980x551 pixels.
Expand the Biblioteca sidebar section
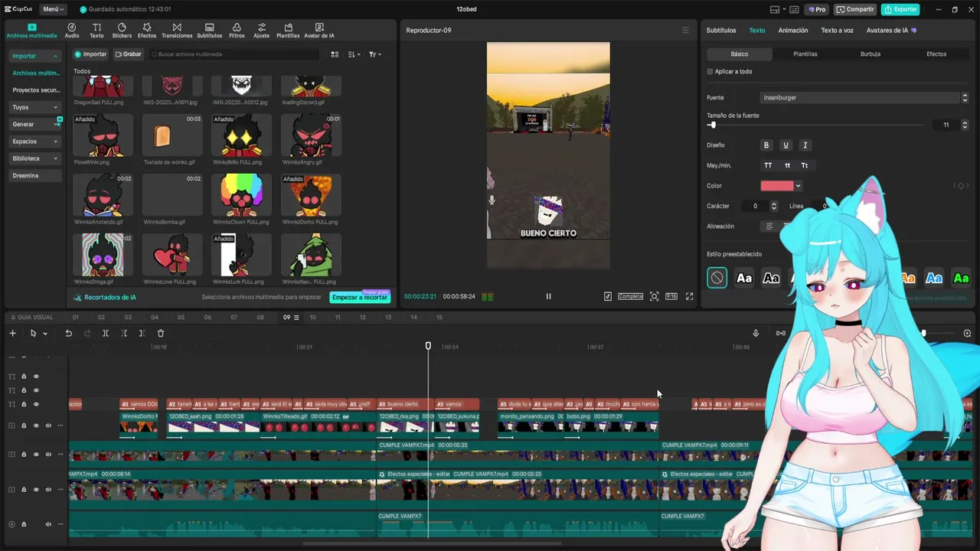tap(35, 158)
